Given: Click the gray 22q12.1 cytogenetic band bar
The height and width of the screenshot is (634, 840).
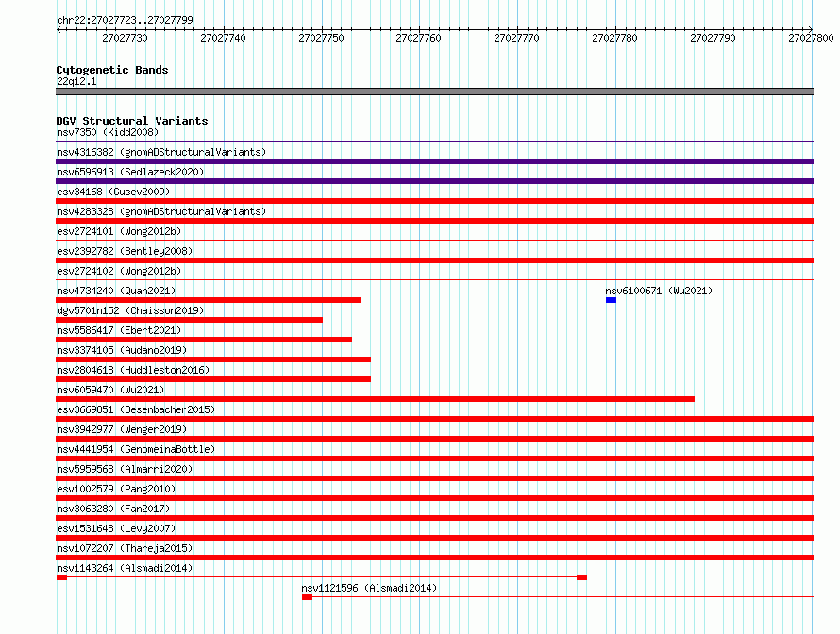Looking at the screenshot, I should point(434,92).
